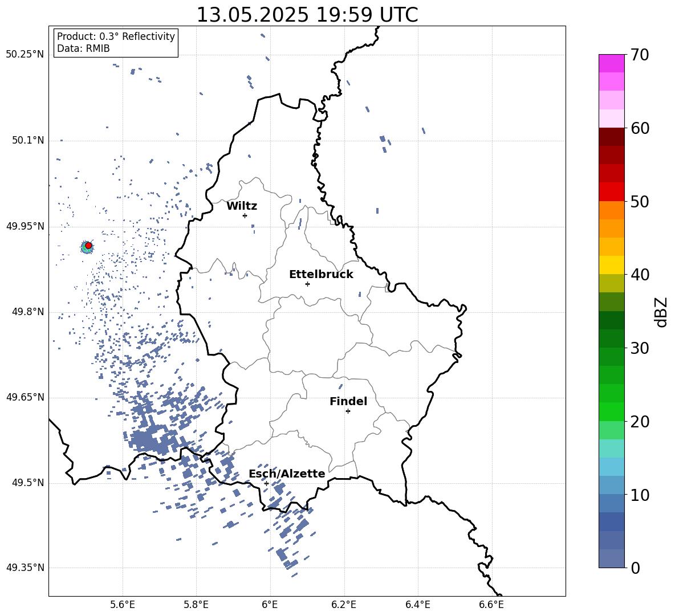Click the dBZ colorbar axis label
This screenshot has width=675, height=616.
click(x=662, y=312)
